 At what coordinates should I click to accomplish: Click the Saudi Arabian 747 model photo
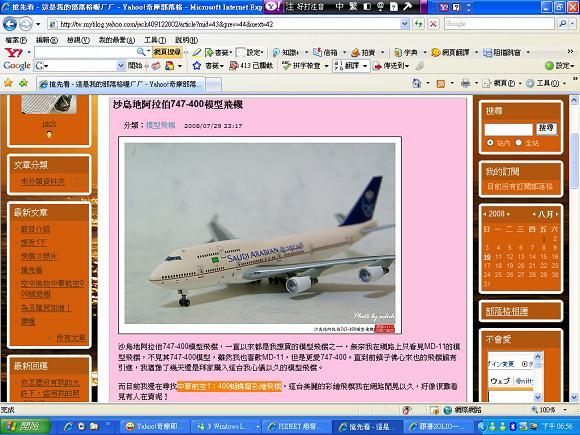(260, 235)
